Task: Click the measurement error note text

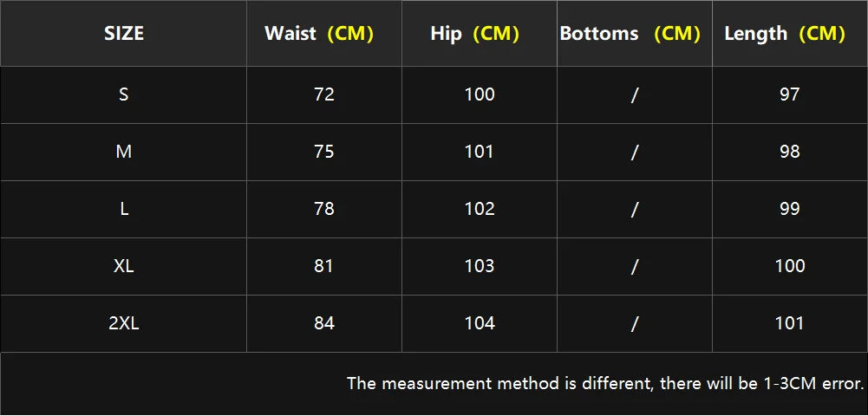Action: pyautogui.click(x=605, y=383)
